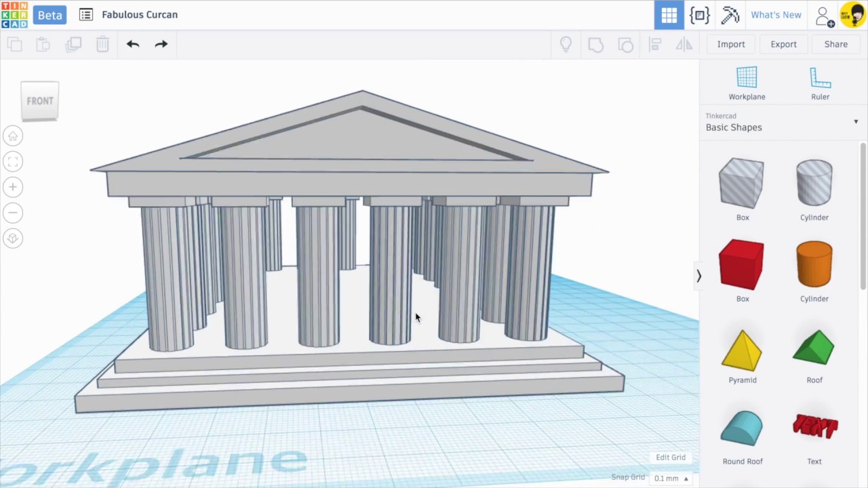Open What's New

(776, 15)
